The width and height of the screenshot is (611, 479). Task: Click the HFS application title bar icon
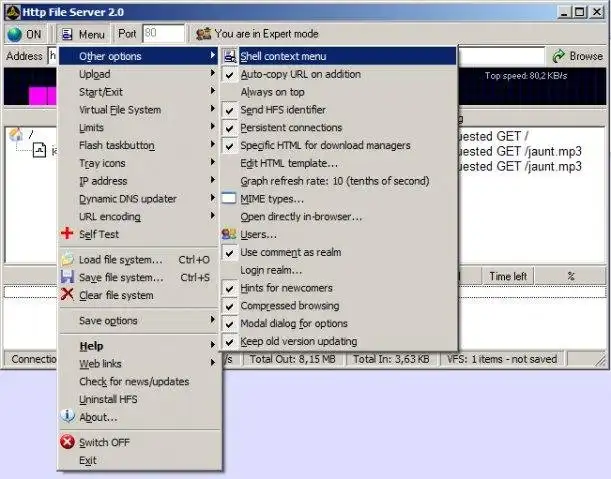(x=12, y=12)
